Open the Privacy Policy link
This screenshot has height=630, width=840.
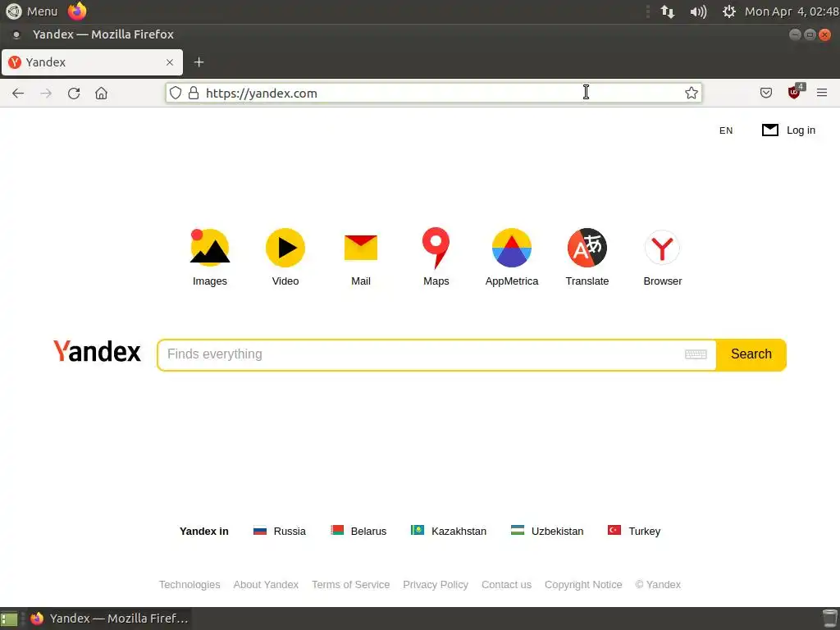coord(436,584)
